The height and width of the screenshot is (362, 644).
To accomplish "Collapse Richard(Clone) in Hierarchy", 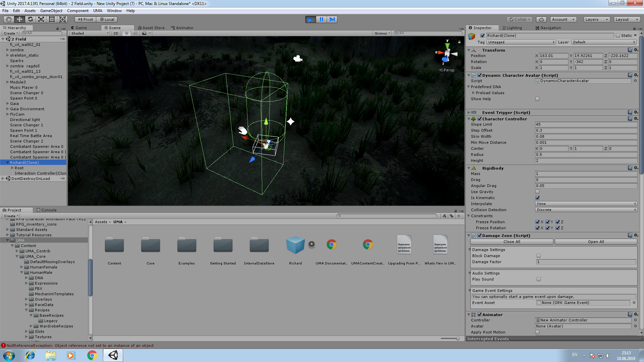I will pos(7,163).
